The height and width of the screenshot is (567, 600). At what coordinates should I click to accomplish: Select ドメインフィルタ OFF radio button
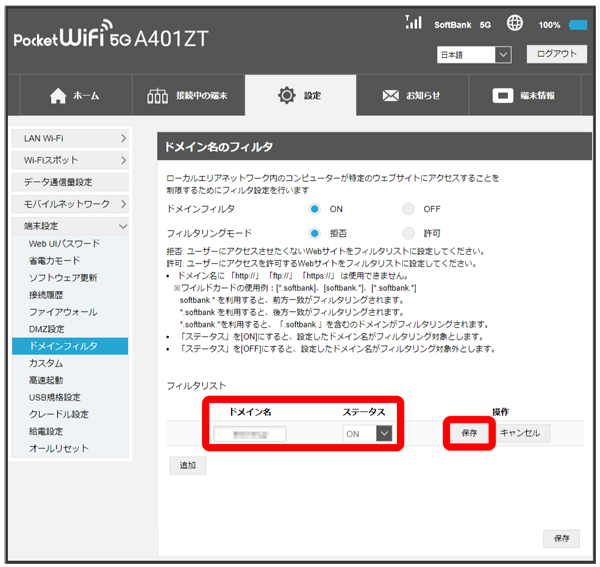(x=408, y=209)
